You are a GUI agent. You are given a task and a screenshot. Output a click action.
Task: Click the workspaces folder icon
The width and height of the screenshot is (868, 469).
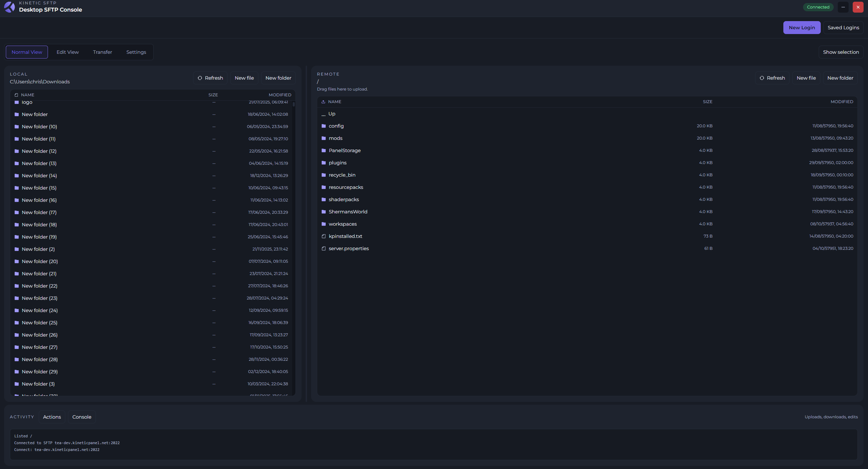[x=324, y=224]
